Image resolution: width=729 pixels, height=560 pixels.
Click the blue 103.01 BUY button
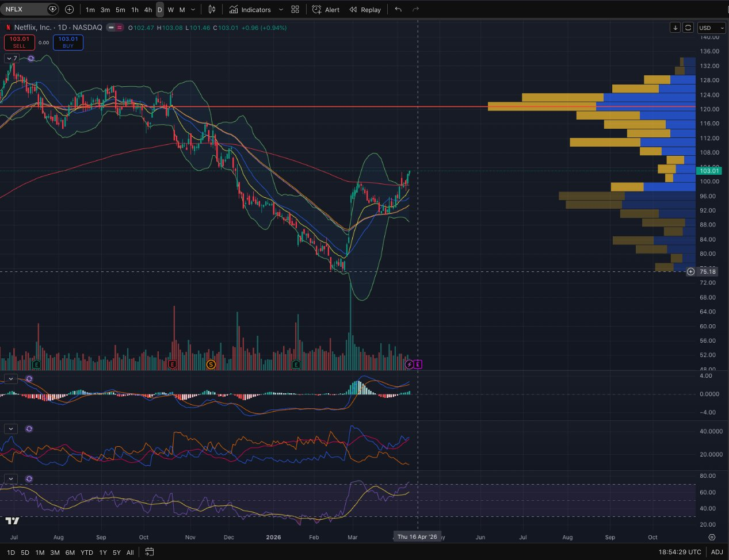(x=68, y=42)
